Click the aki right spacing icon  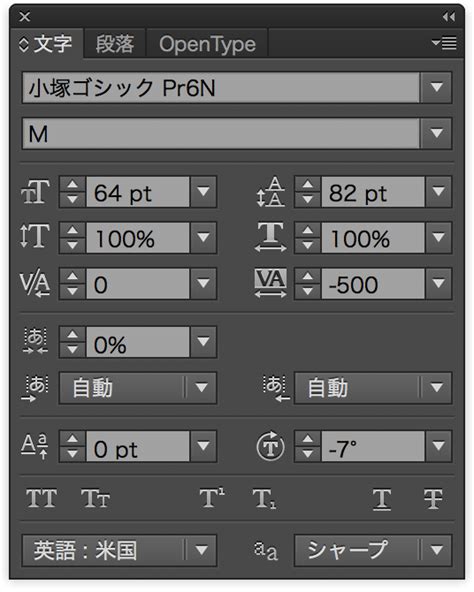pos(276,388)
